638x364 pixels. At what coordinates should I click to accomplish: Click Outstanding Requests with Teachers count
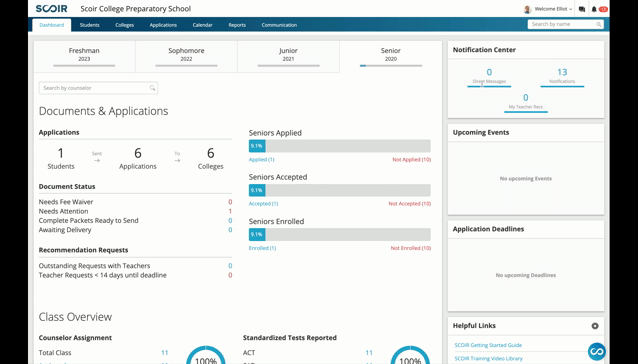point(230,266)
